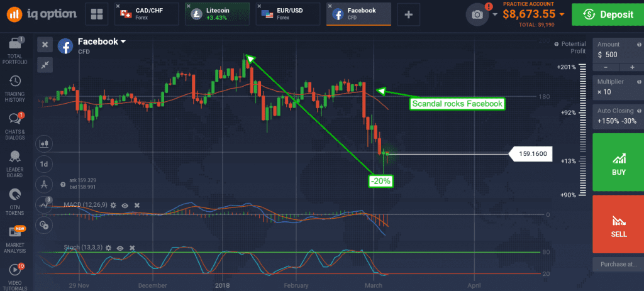The height and width of the screenshot is (291, 644).
Task: Open Auto Closing help question mark
Action: coord(639,111)
